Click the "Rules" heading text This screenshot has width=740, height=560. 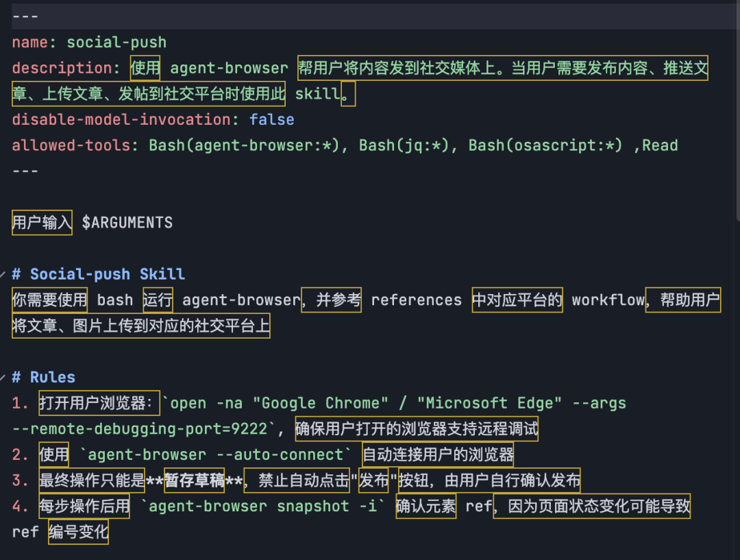pos(53,377)
